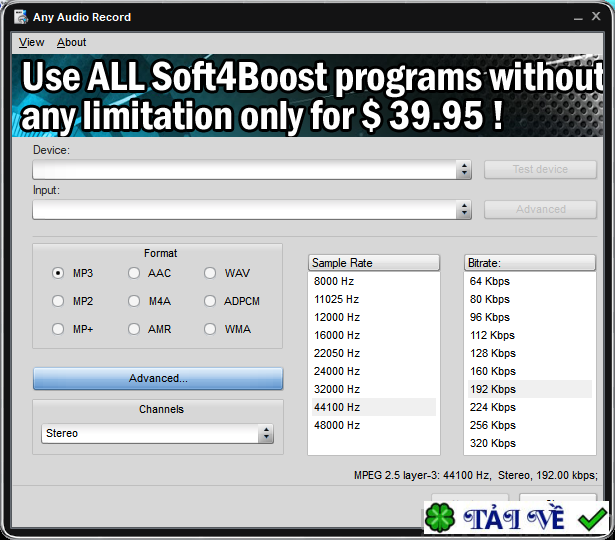This screenshot has height=540, width=615.
Task: Select 96 Kbps bitrate
Action: coord(530,317)
